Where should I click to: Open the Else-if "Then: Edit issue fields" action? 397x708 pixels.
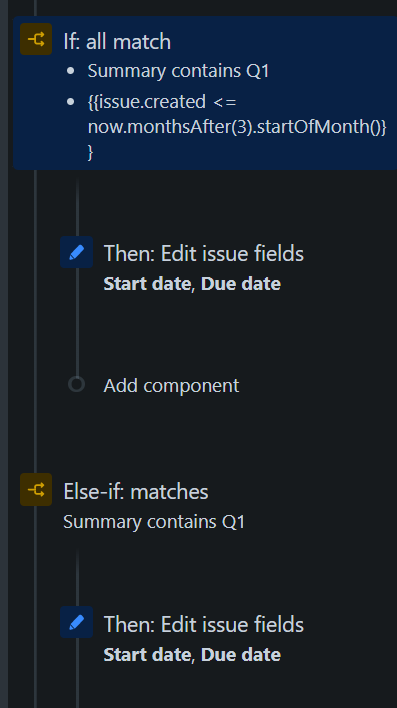click(204, 624)
